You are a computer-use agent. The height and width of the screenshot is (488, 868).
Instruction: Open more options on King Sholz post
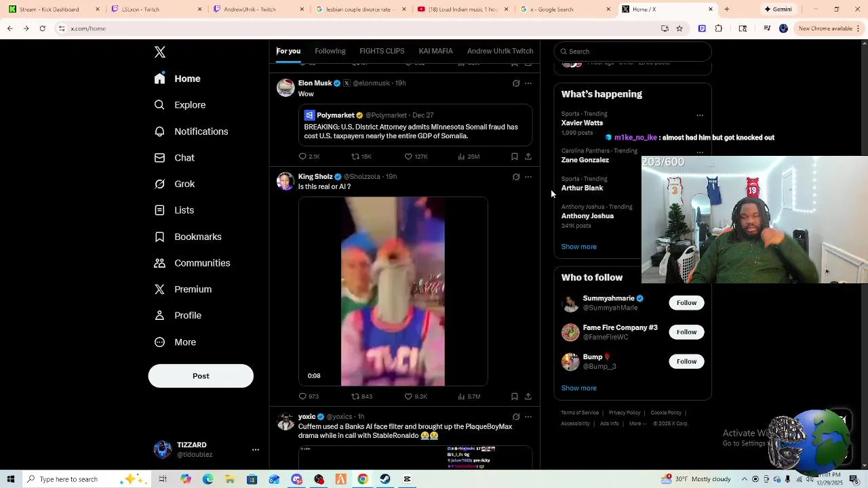pos(528,177)
